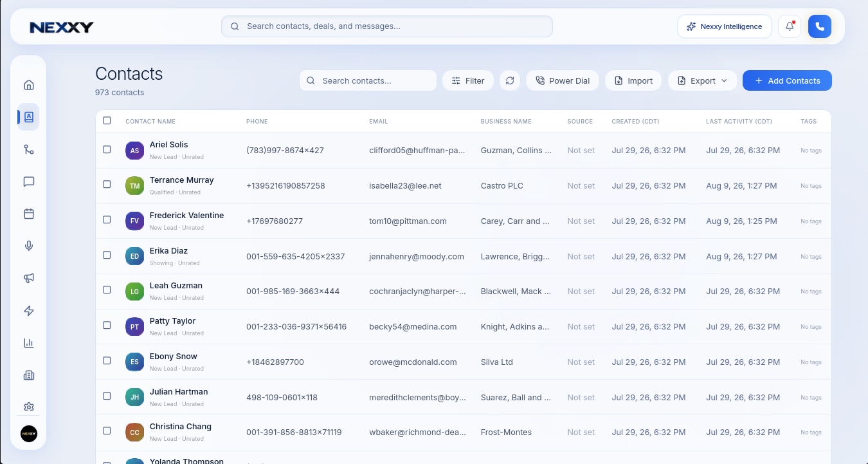
Task: Open the calendar sidebar icon
Action: [28, 214]
